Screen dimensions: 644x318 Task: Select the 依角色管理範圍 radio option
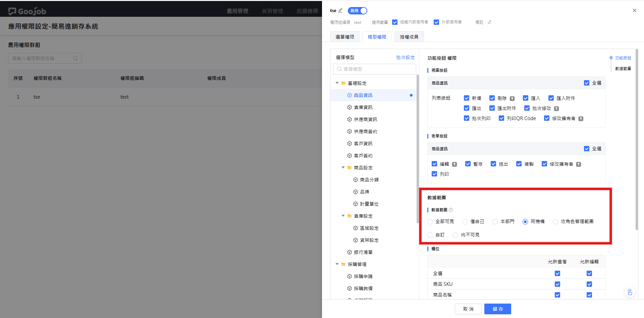[555, 222]
